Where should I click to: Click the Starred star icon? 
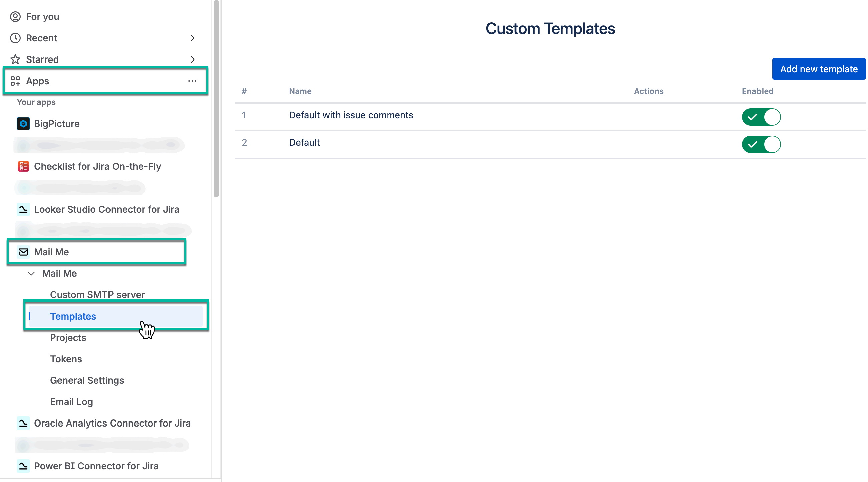tap(15, 60)
